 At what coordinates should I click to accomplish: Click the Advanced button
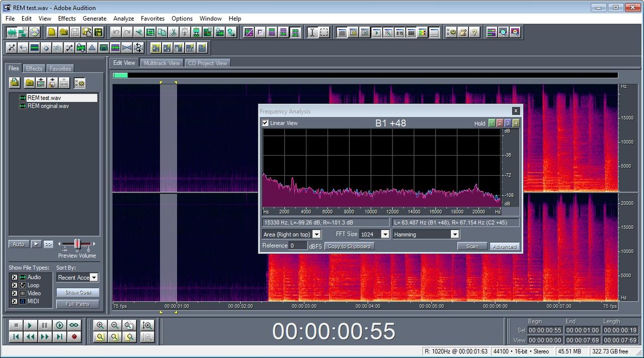[x=504, y=246]
